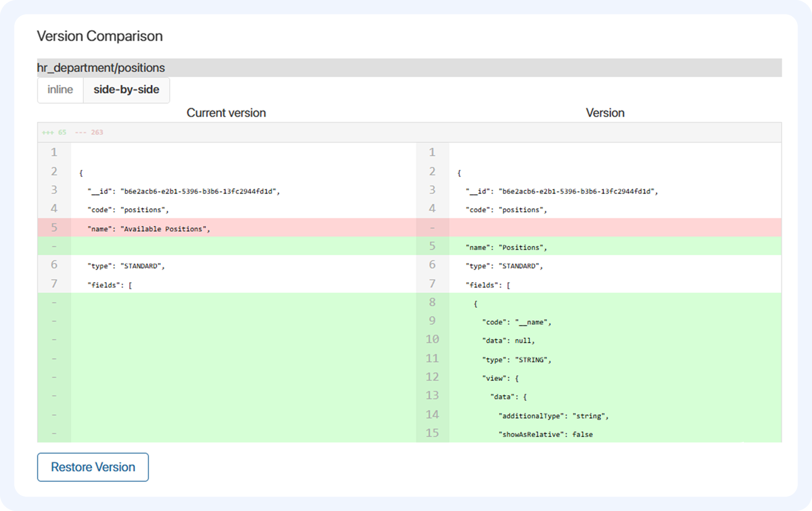Click the "code": "__name" line
The width and height of the screenshot is (812, 511).
[x=517, y=322]
